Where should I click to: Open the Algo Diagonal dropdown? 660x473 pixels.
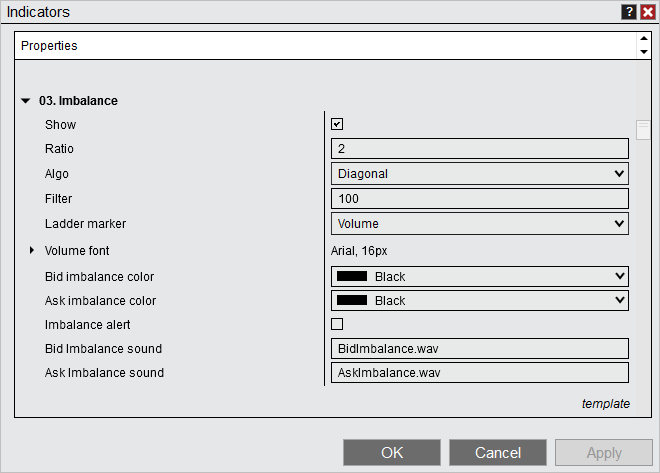pos(479,174)
